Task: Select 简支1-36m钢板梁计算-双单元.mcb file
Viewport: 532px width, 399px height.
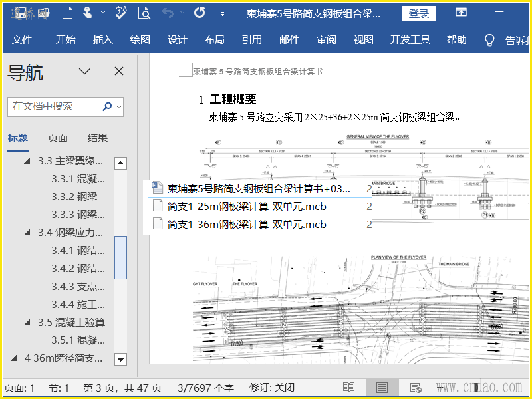Action: (x=247, y=224)
